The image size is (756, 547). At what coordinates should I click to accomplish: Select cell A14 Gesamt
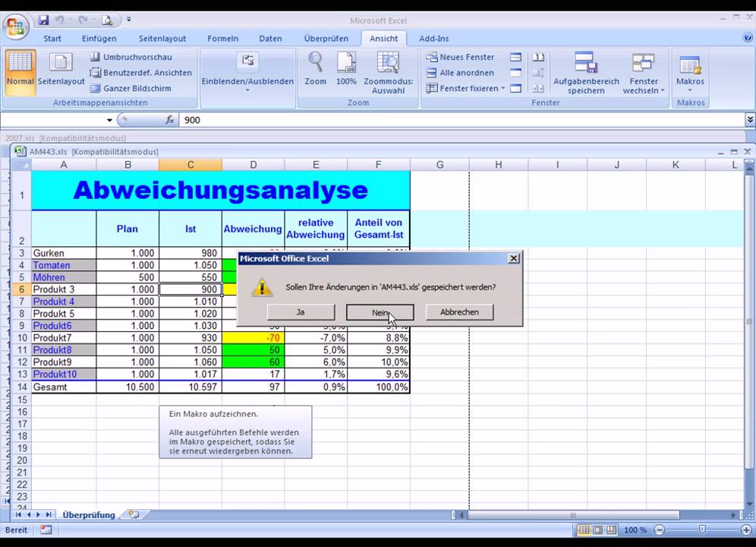coord(64,387)
